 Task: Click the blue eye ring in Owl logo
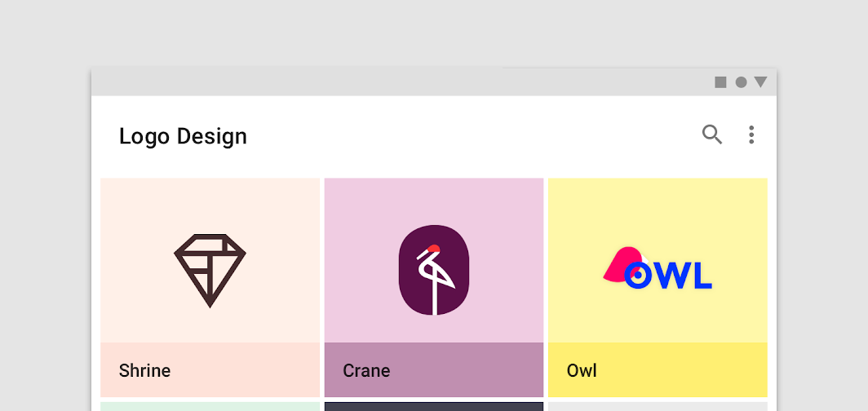point(638,274)
